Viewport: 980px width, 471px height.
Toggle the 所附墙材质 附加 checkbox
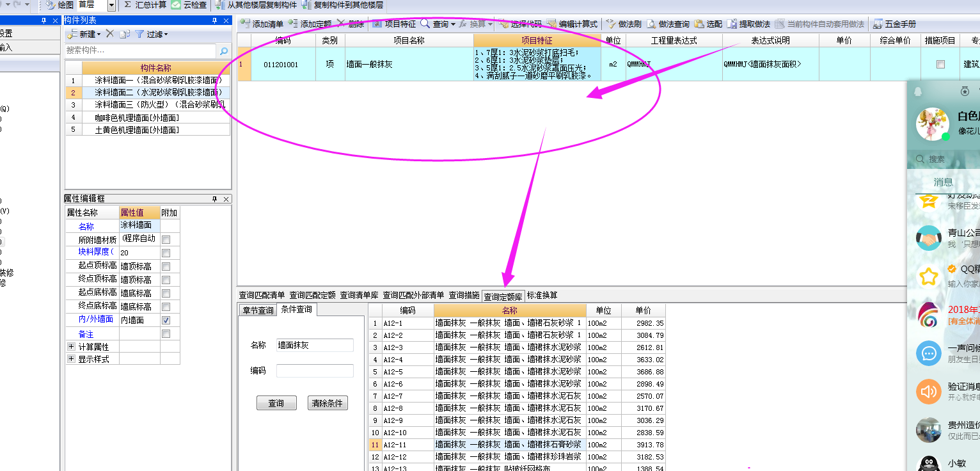[x=166, y=239]
